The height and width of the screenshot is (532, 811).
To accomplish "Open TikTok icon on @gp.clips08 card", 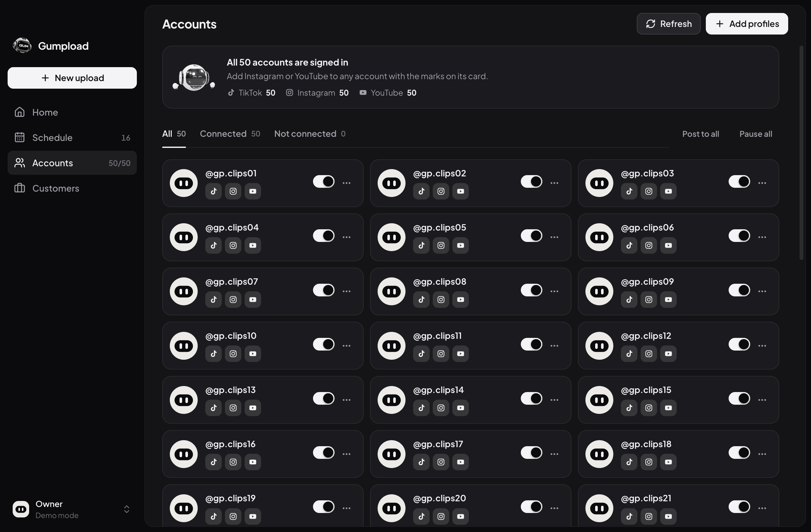I will (422, 299).
